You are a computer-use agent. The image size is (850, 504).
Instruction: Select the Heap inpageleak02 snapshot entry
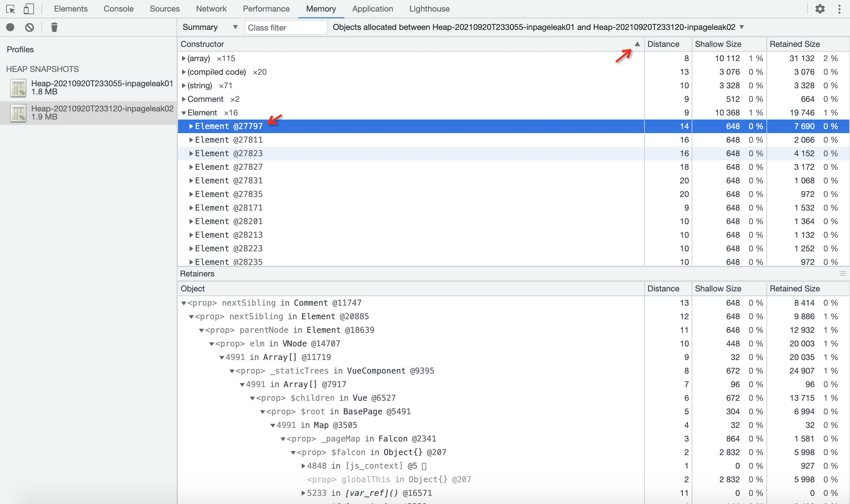(x=102, y=113)
